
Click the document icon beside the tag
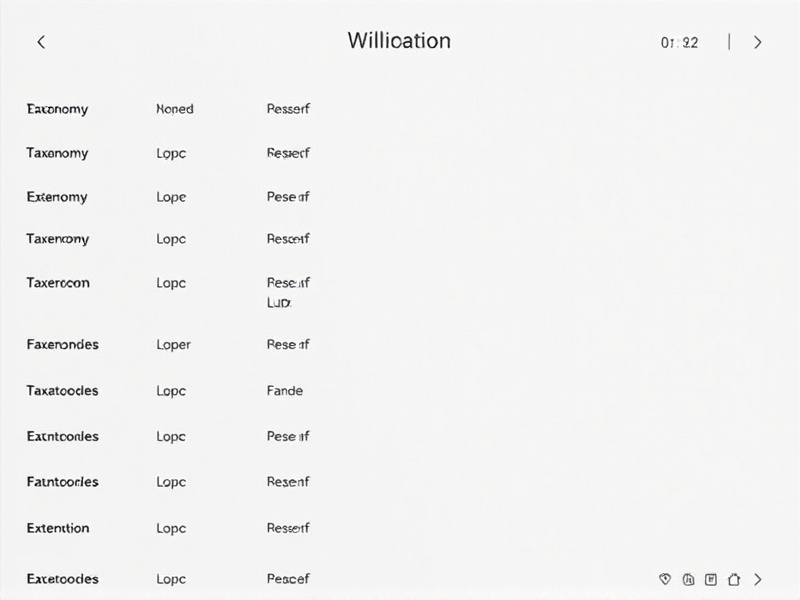click(x=688, y=579)
